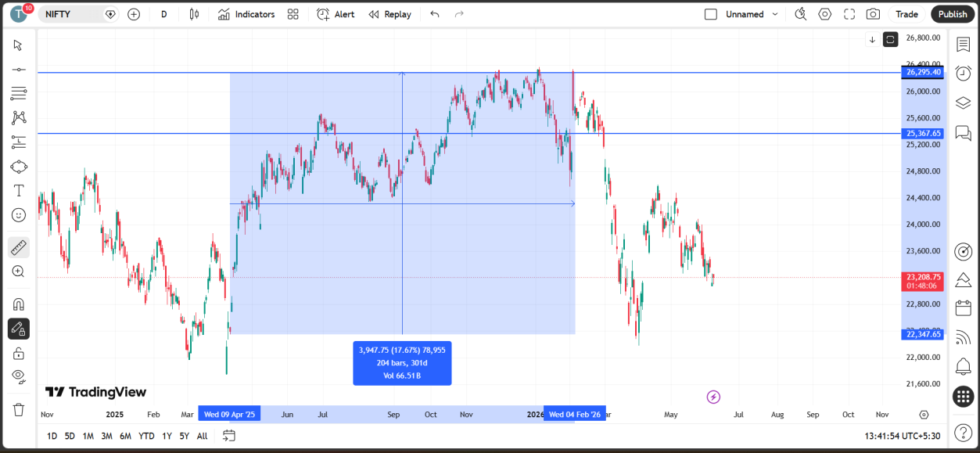The height and width of the screenshot is (453, 980).
Task: Switch date range to 5D
Action: [x=70, y=436]
